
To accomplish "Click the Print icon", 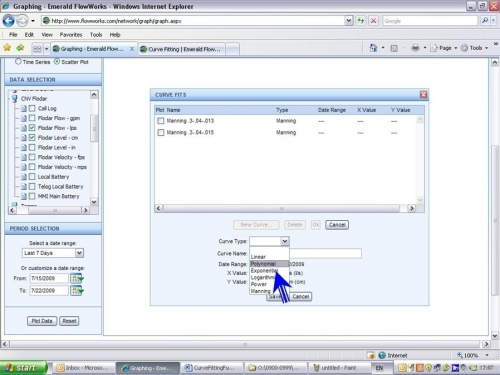I will (x=415, y=48).
